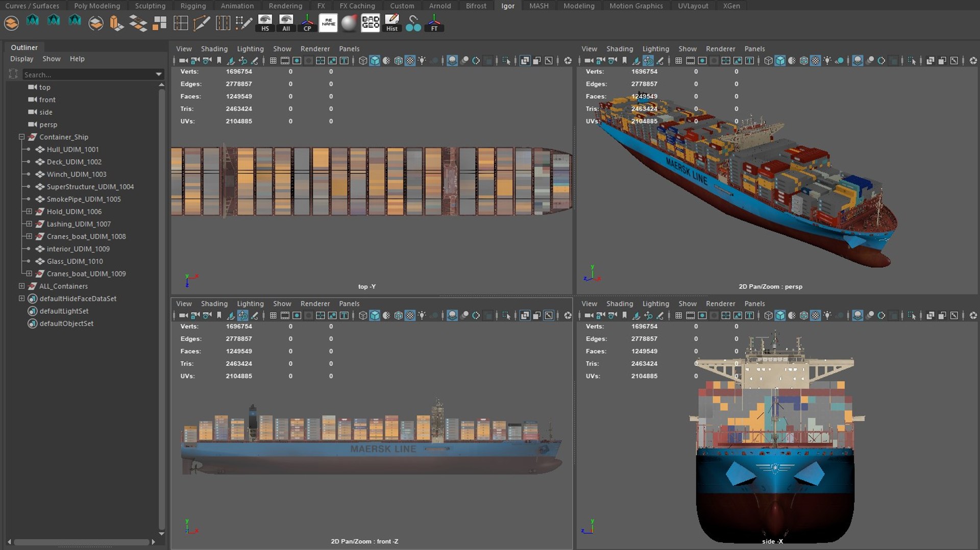The width and height of the screenshot is (980, 550).
Task: Select the persp camera in the outliner
Action: tap(48, 124)
